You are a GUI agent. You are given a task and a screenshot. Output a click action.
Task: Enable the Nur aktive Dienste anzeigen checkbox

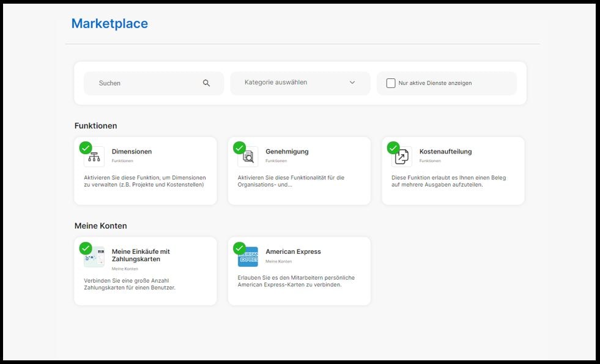tap(391, 83)
